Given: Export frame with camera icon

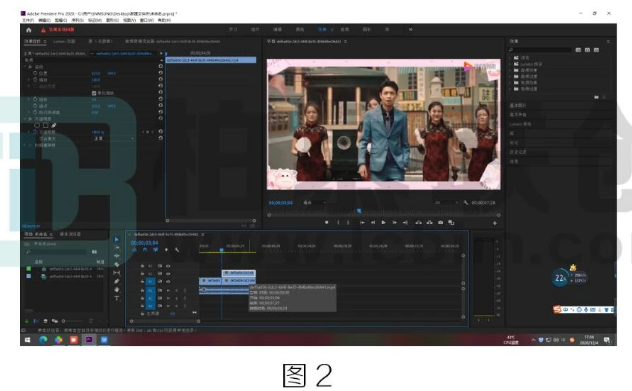Looking at the screenshot, I should click(441, 223).
